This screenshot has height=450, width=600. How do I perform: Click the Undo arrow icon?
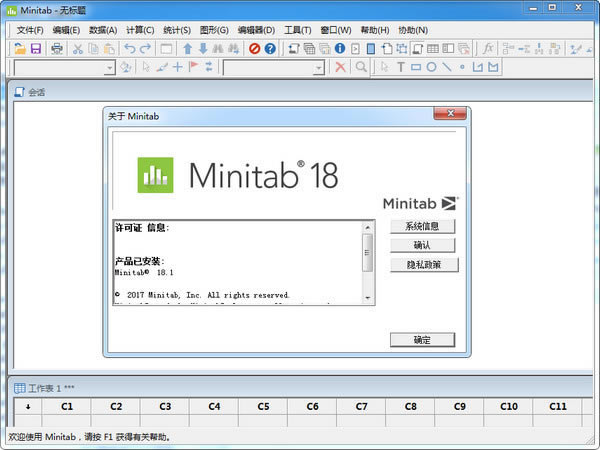130,49
